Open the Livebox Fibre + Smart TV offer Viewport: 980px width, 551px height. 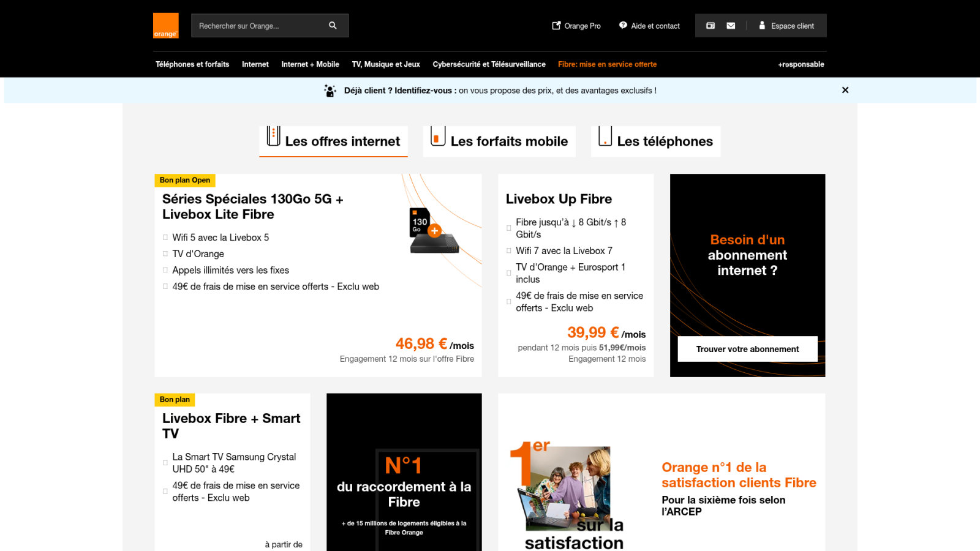pos(232,425)
